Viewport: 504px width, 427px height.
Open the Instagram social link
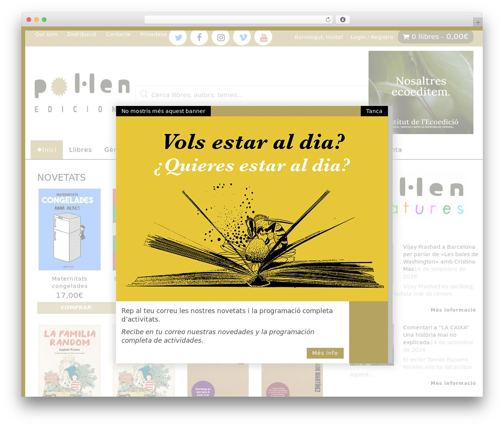pyautogui.click(x=220, y=37)
